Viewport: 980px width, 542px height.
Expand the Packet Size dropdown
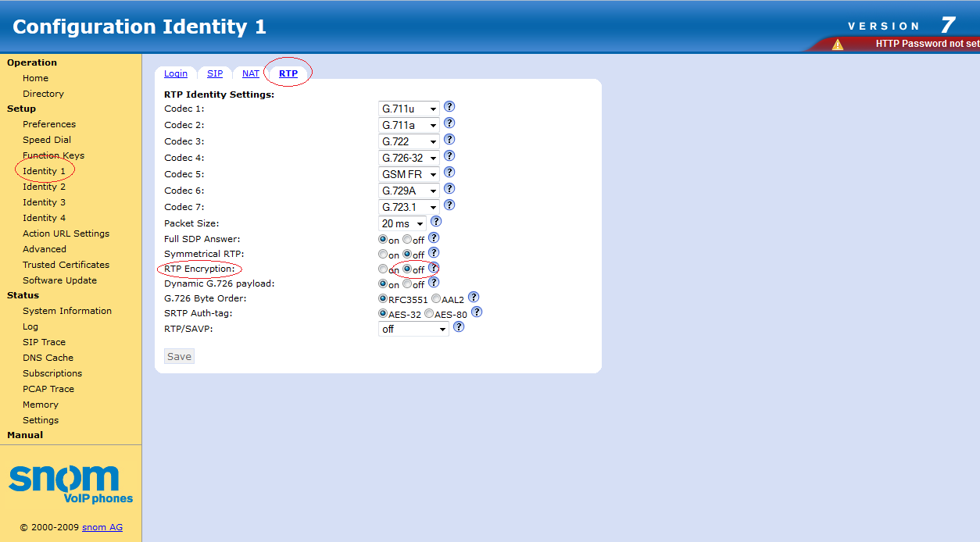(x=402, y=223)
